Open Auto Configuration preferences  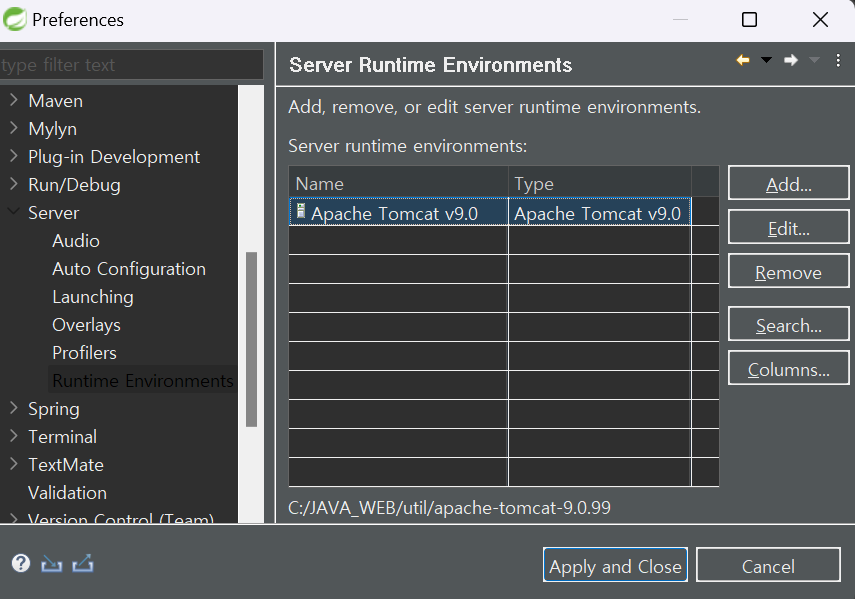coord(129,269)
